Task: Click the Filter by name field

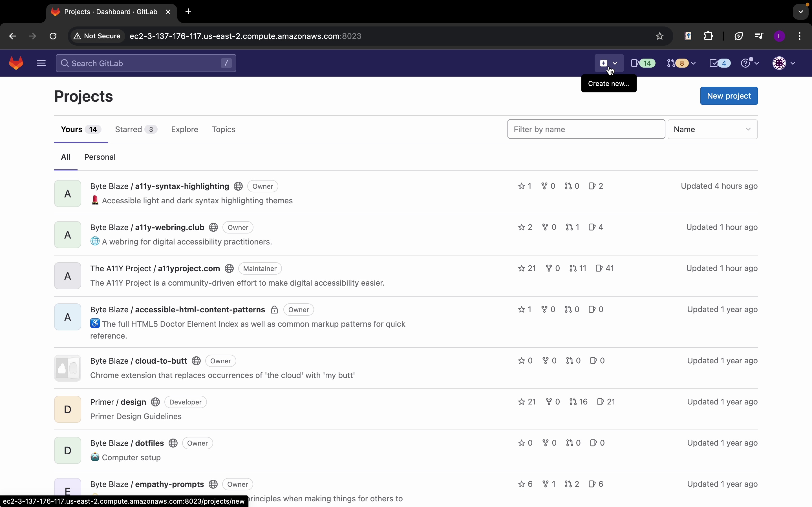Action: (586, 129)
